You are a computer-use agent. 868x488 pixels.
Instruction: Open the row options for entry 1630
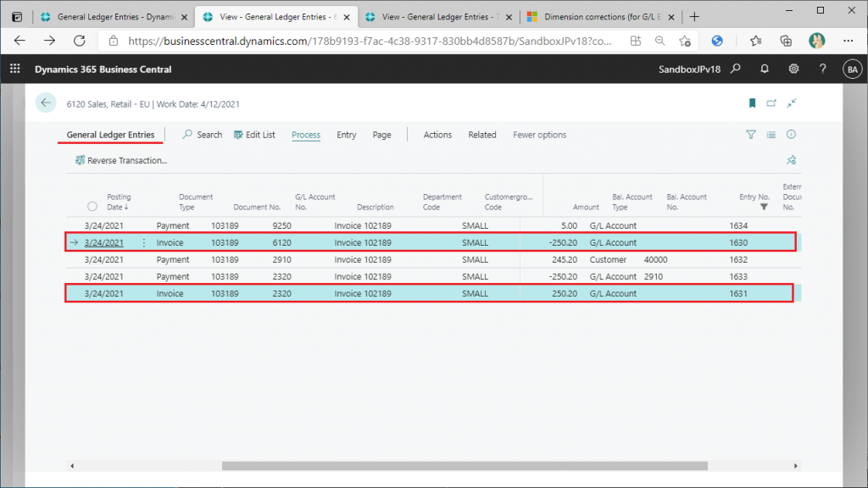(144, 242)
